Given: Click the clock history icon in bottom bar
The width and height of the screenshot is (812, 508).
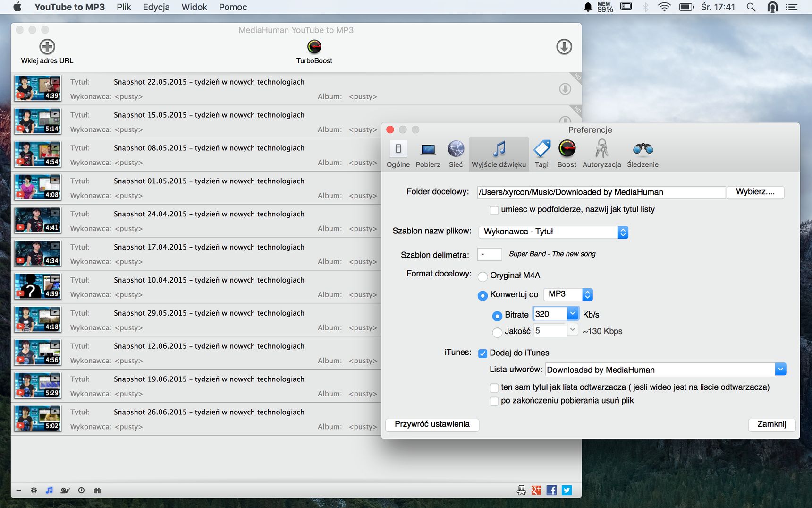Looking at the screenshot, I should point(81,491).
